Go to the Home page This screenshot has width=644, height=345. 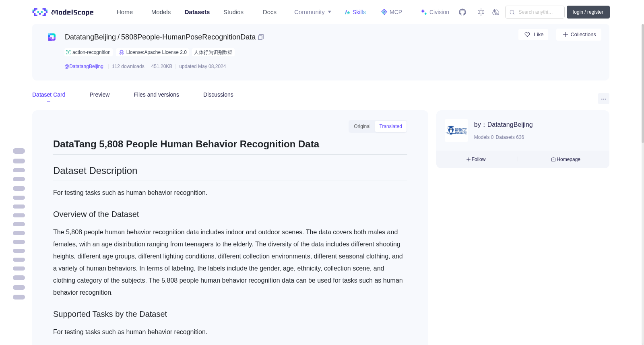125,12
